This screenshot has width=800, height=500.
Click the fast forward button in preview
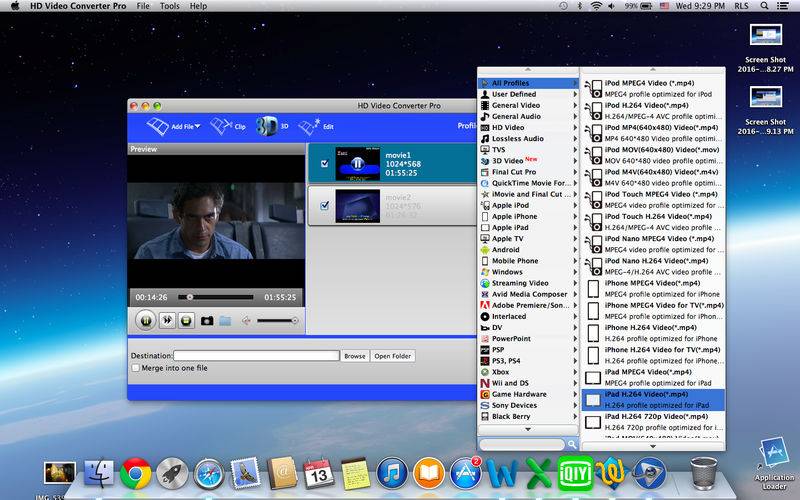167,320
